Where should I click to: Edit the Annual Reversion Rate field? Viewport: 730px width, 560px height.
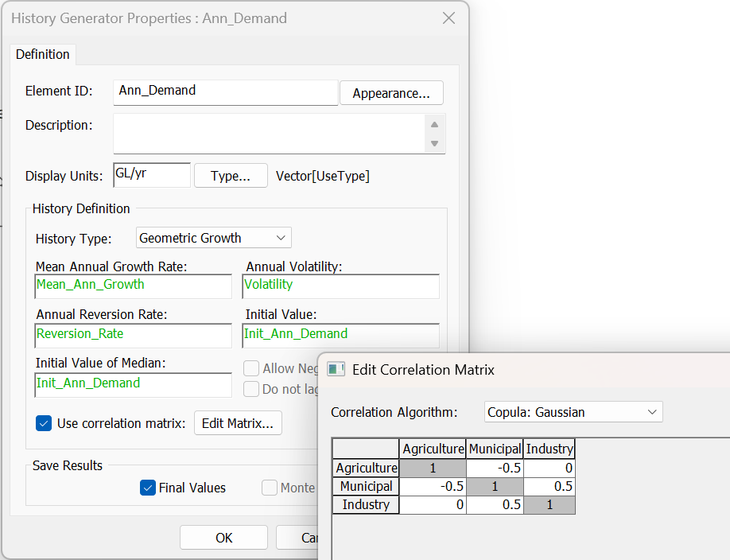(133, 336)
